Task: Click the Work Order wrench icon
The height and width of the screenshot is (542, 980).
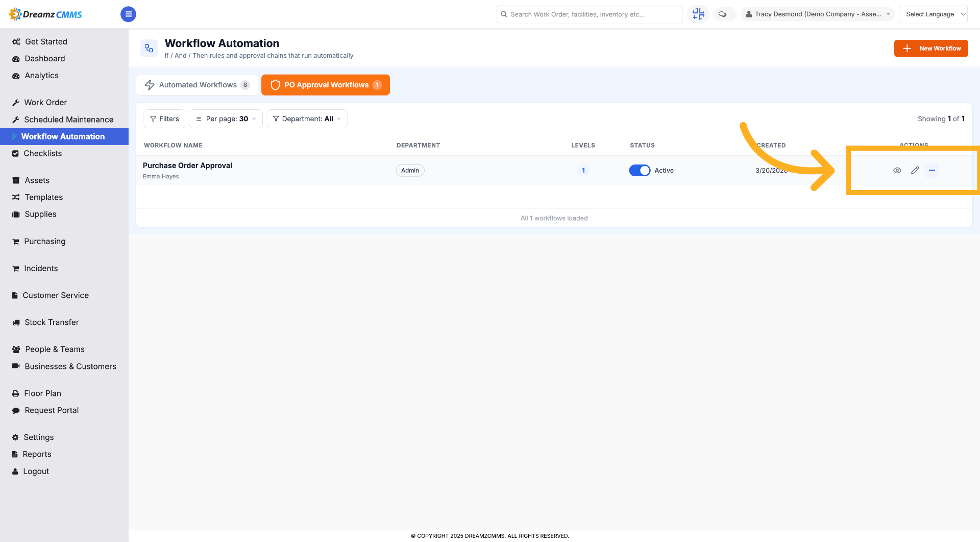Action: click(x=16, y=103)
